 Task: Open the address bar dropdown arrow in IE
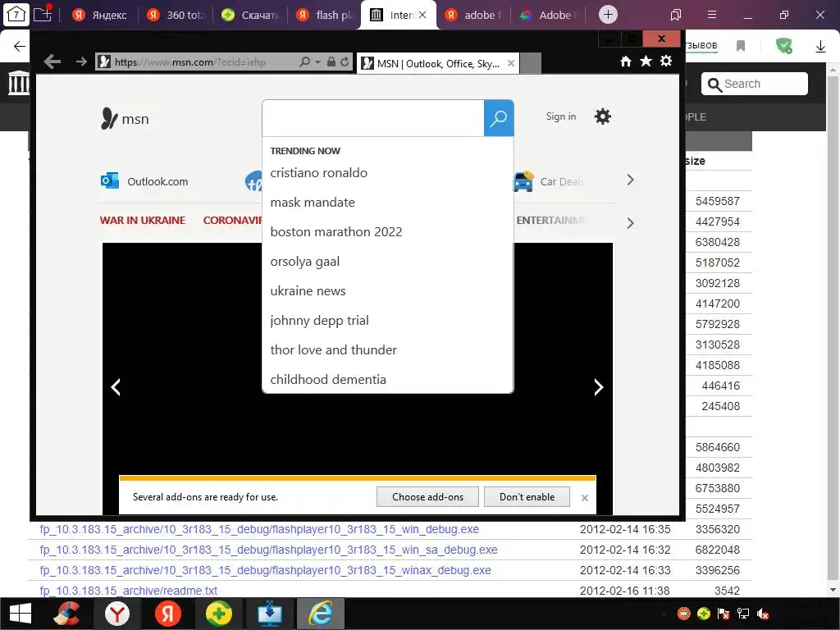pyautogui.click(x=317, y=62)
